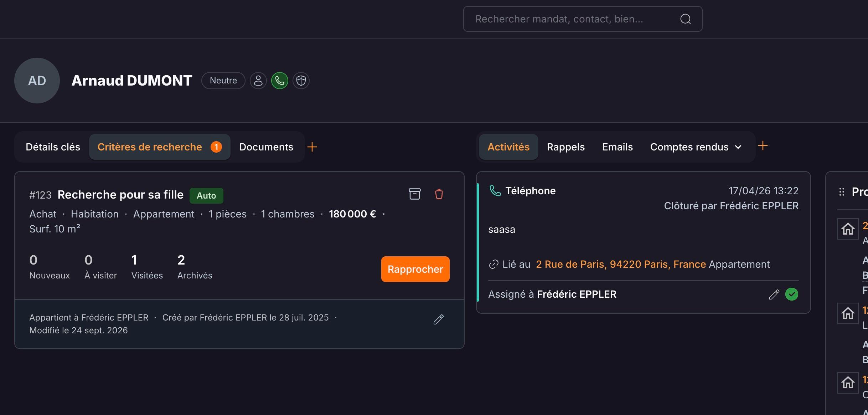The width and height of the screenshot is (868, 415).
Task: Switch to Emails tab
Action: [618, 147]
